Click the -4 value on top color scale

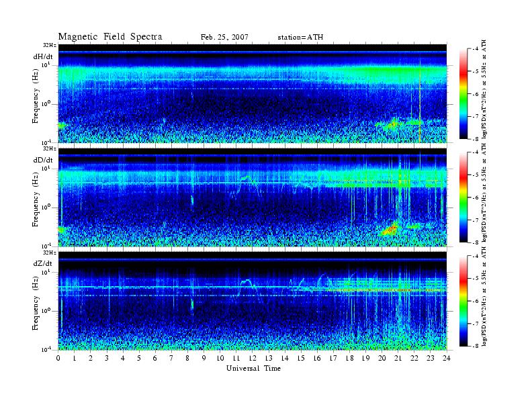pos(476,49)
